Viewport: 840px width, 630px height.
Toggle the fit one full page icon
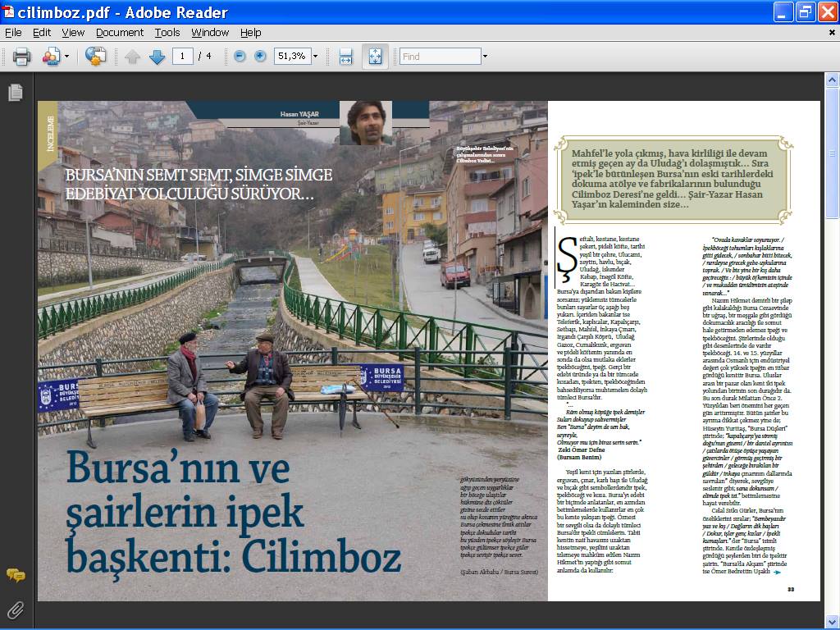pyautogui.click(x=375, y=57)
